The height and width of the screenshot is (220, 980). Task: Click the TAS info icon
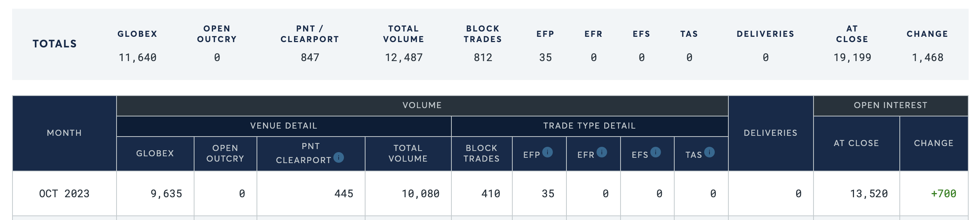709,152
